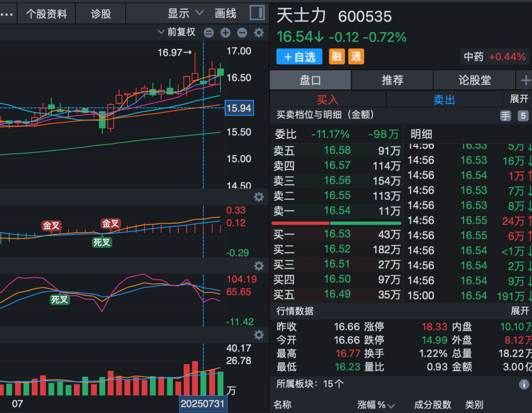Add a new tab with plus icon
Image resolution: width=532 pixels, height=413 pixels.
[x=526, y=81]
